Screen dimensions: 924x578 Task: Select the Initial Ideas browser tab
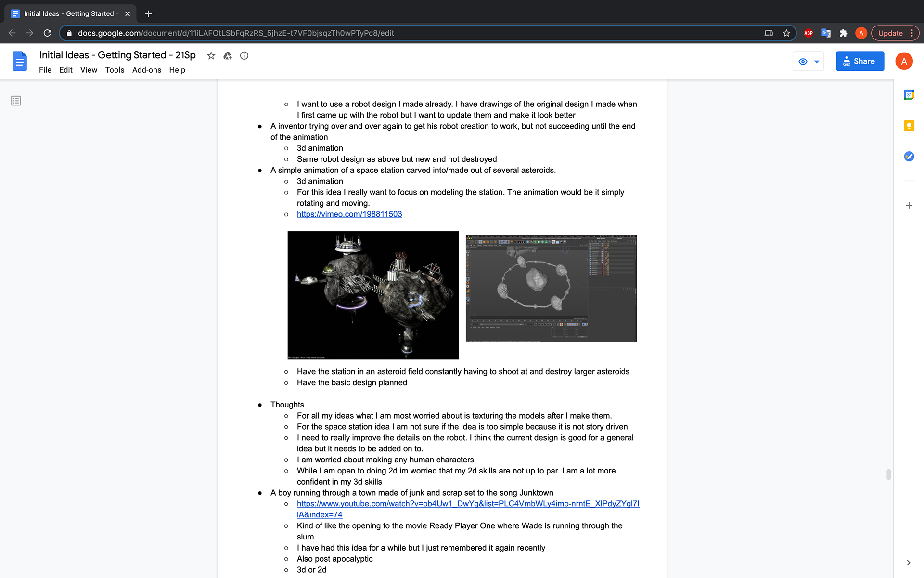point(70,13)
